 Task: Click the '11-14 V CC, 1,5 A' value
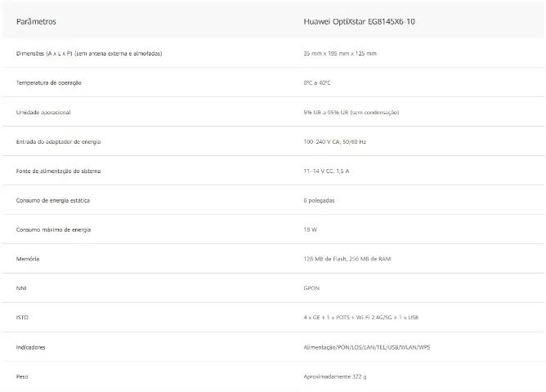click(326, 171)
